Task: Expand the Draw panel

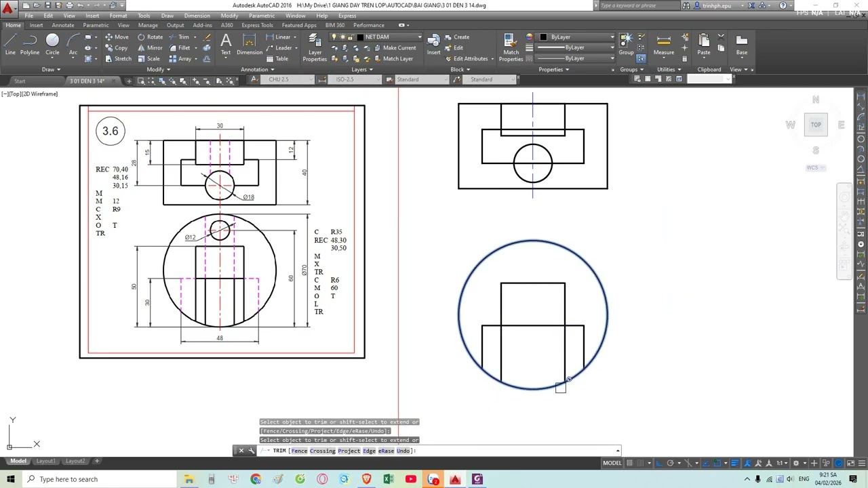Action: pos(51,69)
